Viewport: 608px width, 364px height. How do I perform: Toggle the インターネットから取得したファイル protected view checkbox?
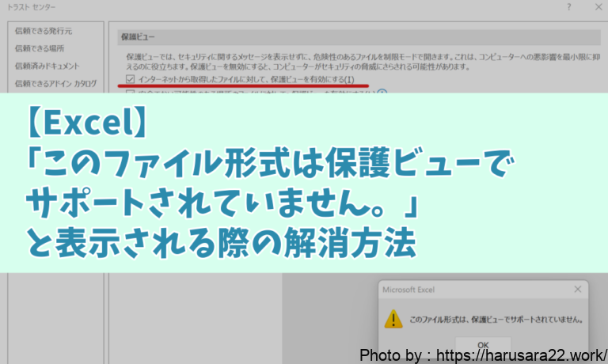130,79
